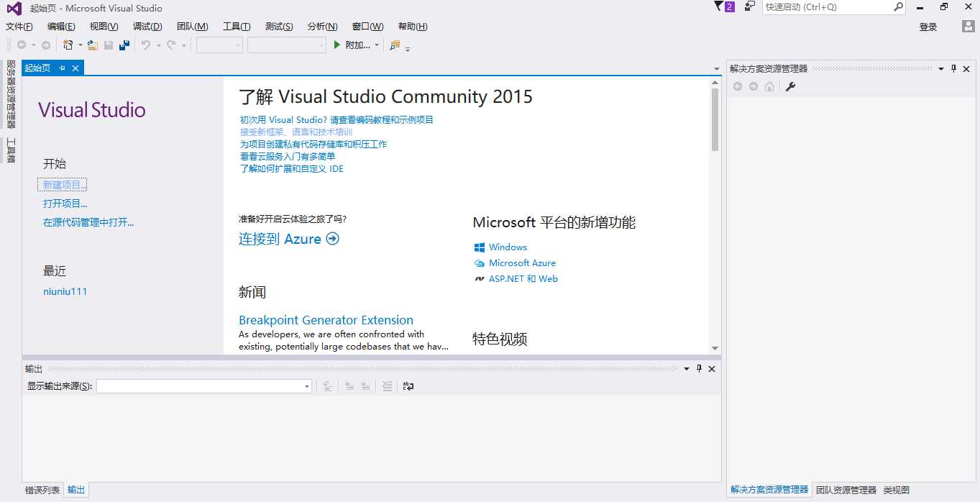This screenshot has width=980, height=502.
Task: Expand the Redo history dropdown arrow
Action: [x=183, y=45]
